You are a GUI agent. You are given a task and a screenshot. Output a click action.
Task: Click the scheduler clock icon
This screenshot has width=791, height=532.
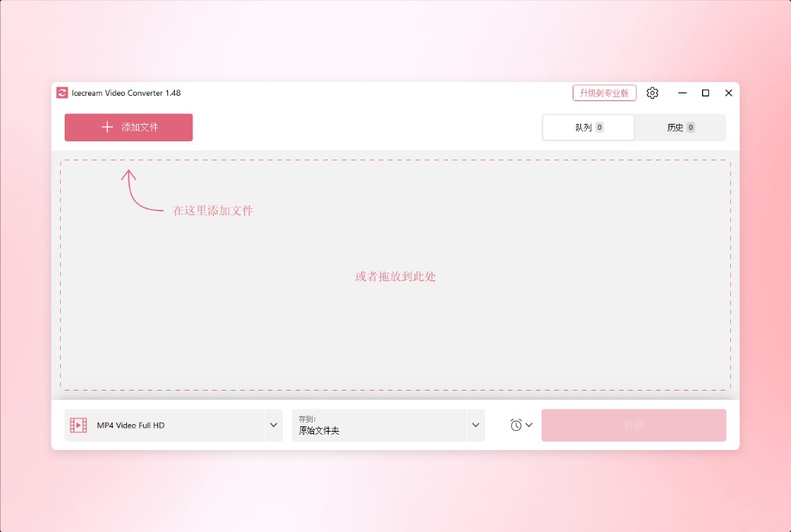(x=516, y=425)
